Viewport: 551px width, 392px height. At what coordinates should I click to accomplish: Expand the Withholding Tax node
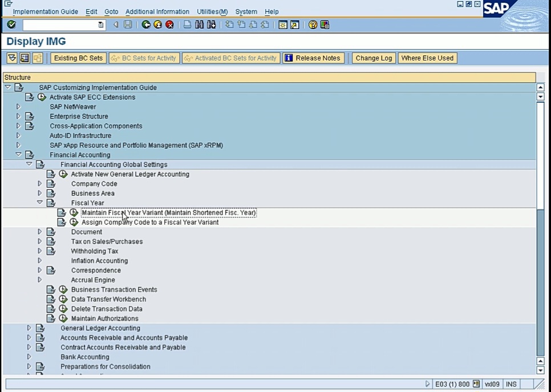(x=40, y=251)
